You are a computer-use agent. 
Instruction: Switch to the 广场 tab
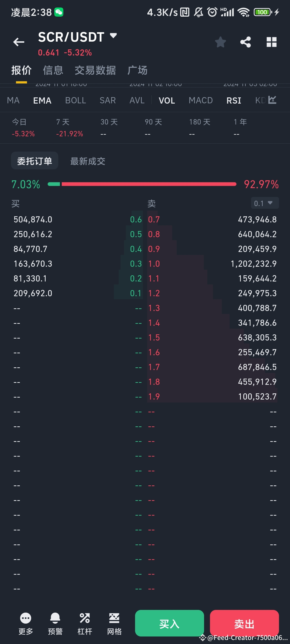click(x=137, y=70)
